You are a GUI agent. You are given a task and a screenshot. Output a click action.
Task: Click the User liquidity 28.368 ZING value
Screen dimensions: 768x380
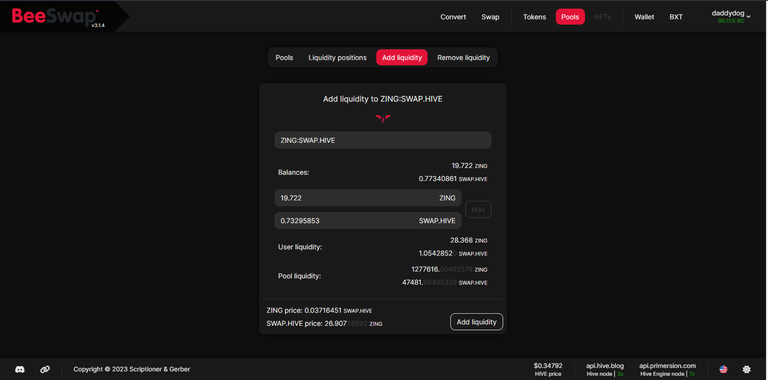[469, 240]
